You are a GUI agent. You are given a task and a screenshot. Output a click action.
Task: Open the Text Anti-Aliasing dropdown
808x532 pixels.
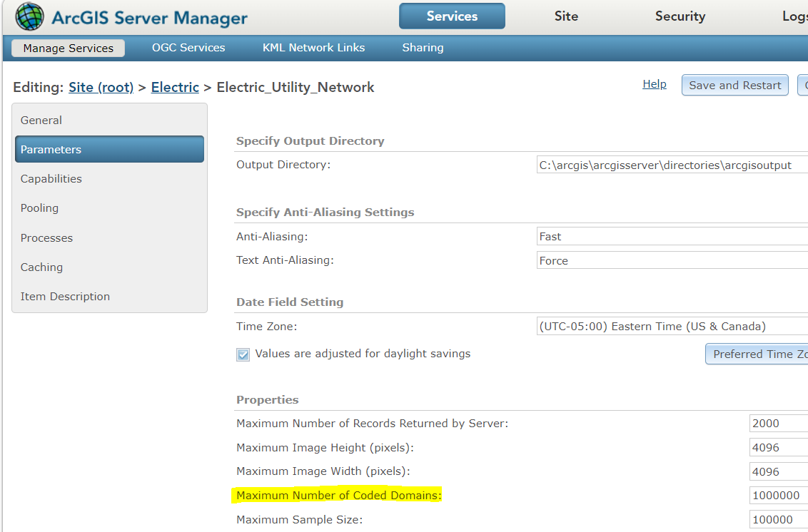point(671,260)
